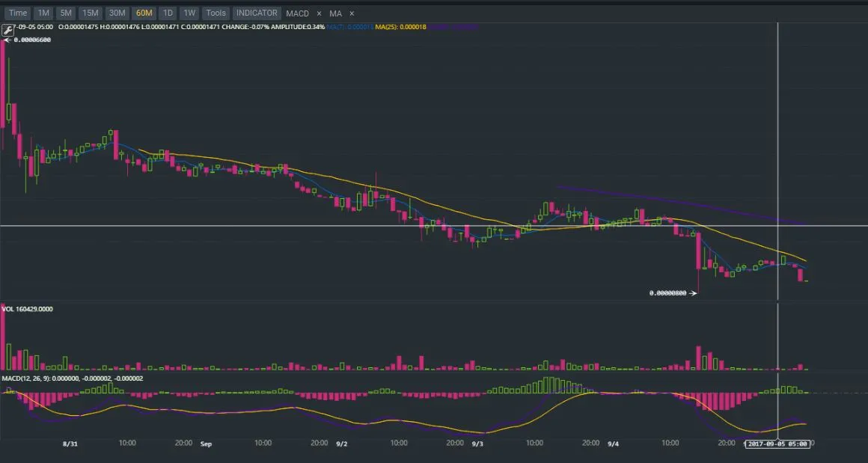Click the MA indicator label in toolbar

coord(335,13)
